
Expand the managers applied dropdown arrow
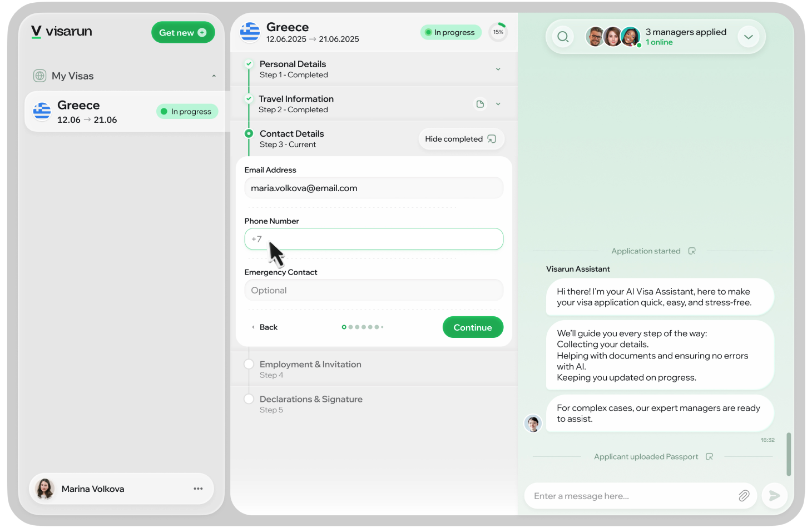(x=749, y=37)
